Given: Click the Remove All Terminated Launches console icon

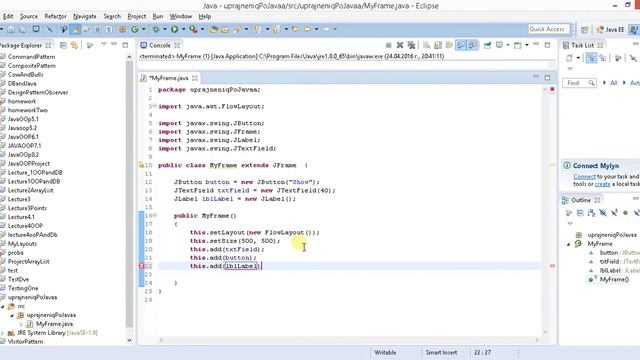Looking at the screenshot, I should coord(411,45).
